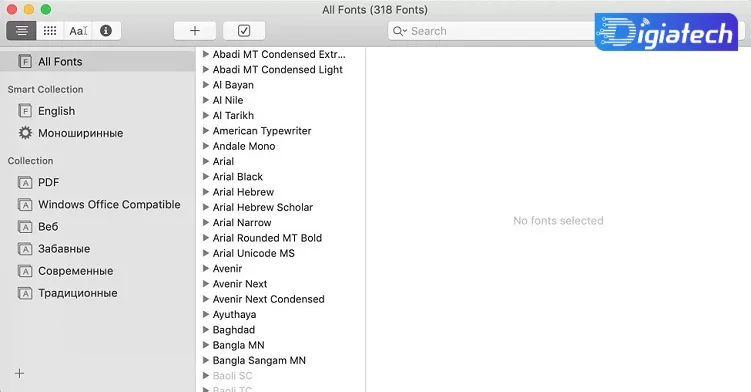
Task: Switch to the grid repertoire view icon
Action: click(x=50, y=31)
